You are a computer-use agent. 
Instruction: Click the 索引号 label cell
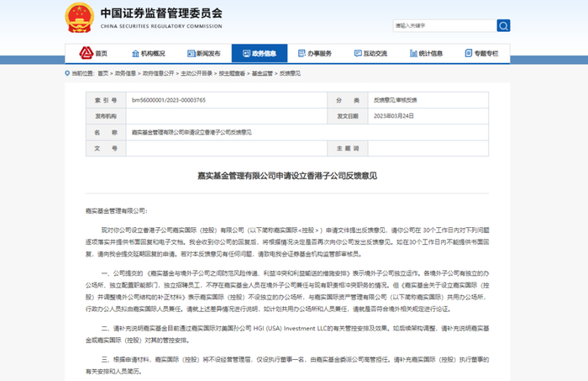pyautogui.click(x=106, y=100)
